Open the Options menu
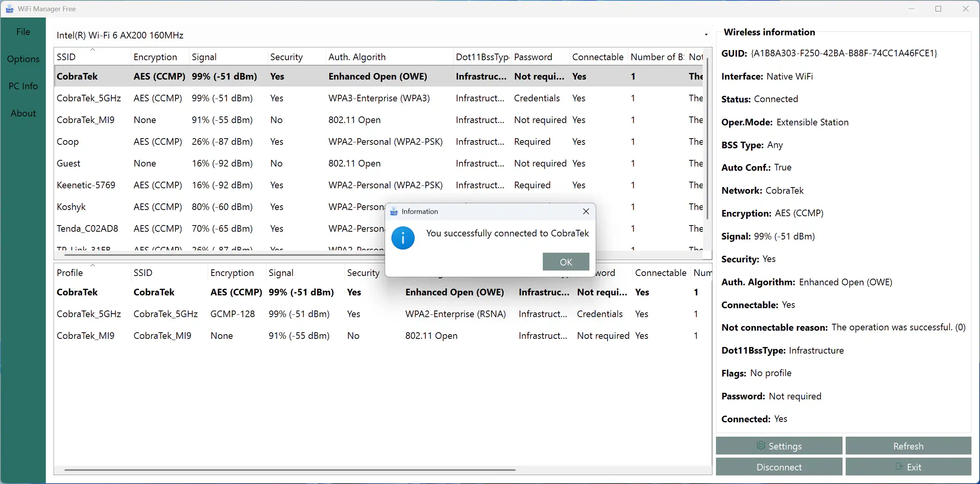 (23, 59)
